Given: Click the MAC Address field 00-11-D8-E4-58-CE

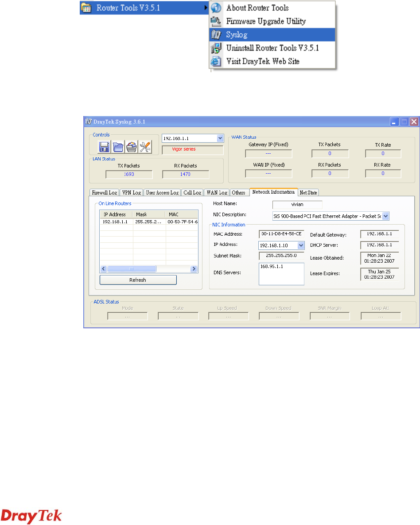Looking at the screenshot, I should (281, 234).
